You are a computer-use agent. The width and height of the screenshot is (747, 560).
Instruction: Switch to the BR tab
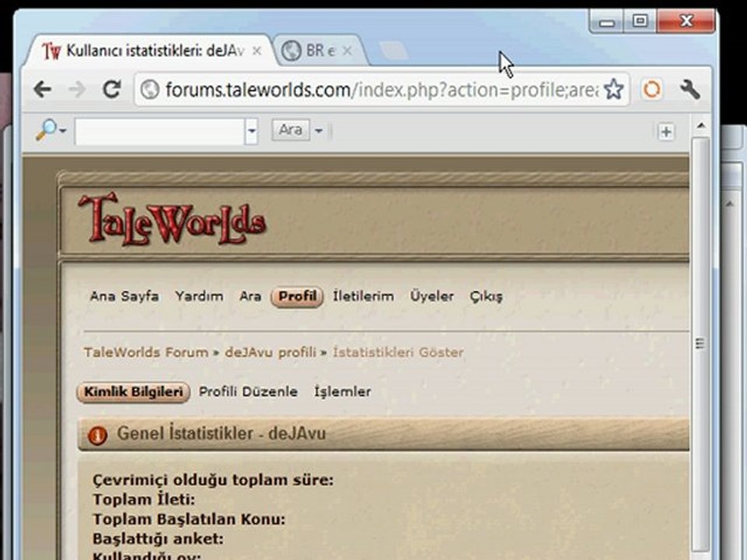(318, 51)
